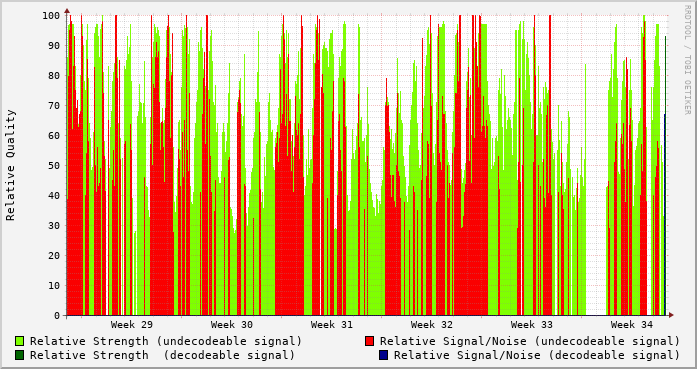Select the Week 34 axis label

632,325
